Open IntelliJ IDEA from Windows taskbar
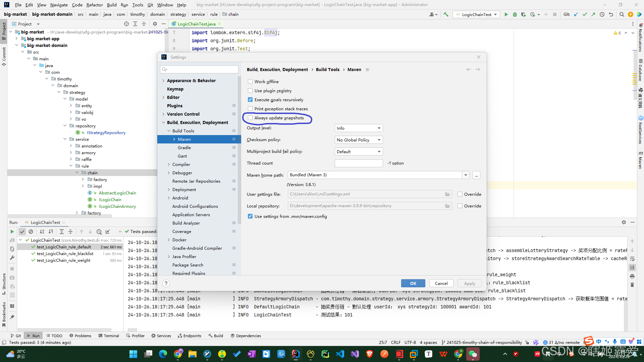644x362 pixels. [296, 354]
